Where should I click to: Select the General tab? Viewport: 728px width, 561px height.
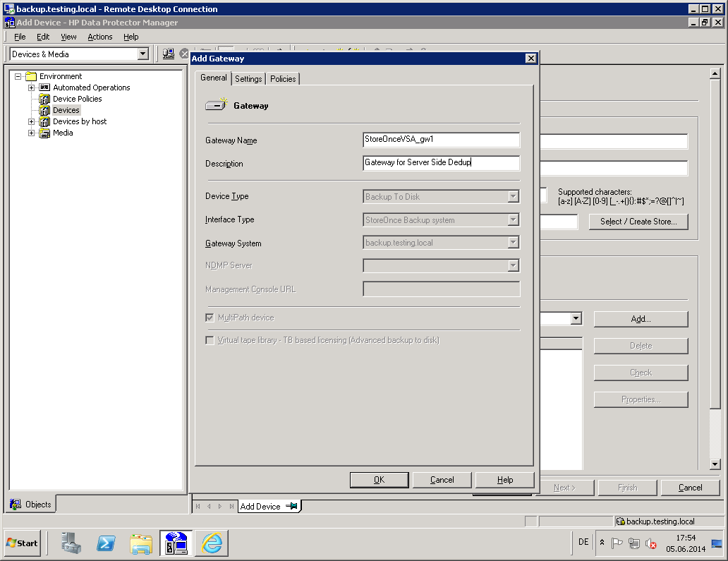214,78
